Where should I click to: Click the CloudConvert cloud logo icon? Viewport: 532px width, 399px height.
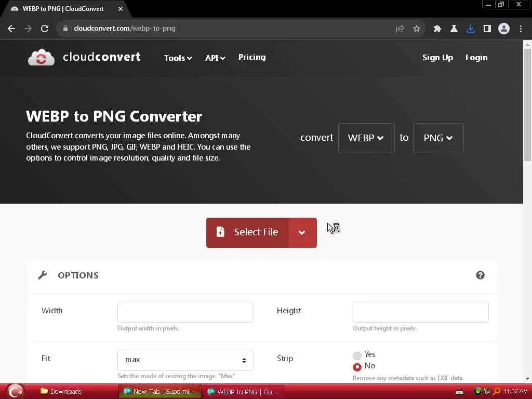click(41, 57)
